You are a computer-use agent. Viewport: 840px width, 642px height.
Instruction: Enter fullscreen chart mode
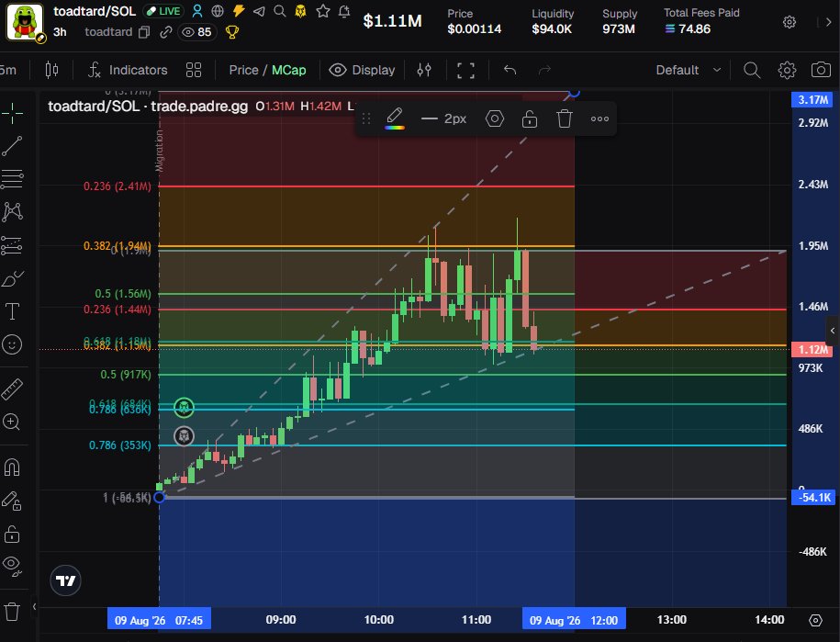pos(465,70)
